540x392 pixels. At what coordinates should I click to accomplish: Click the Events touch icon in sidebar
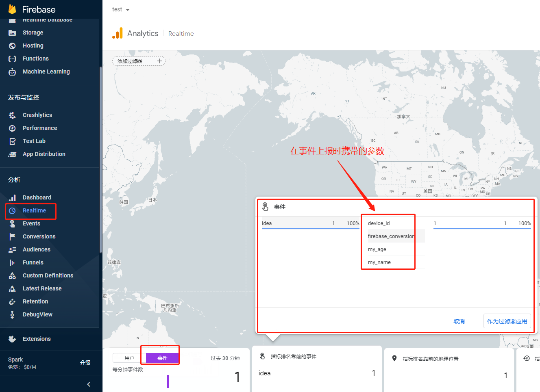[x=12, y=223]
